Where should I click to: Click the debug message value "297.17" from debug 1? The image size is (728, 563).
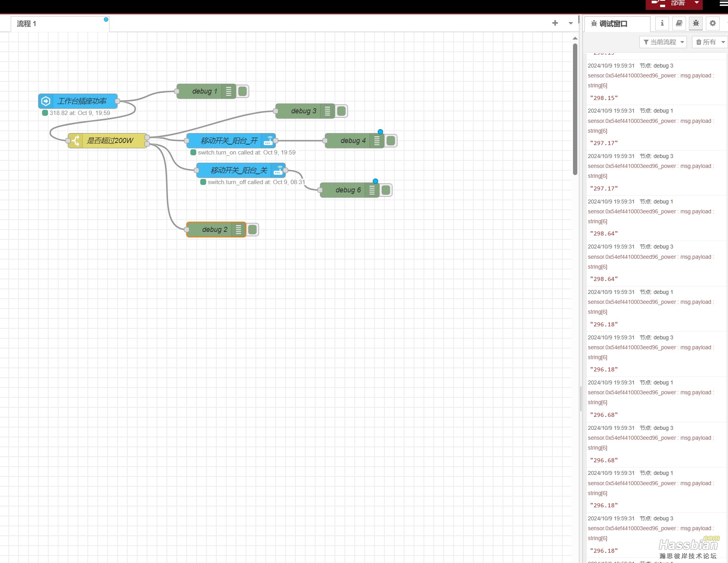click(x=604, y=143)
